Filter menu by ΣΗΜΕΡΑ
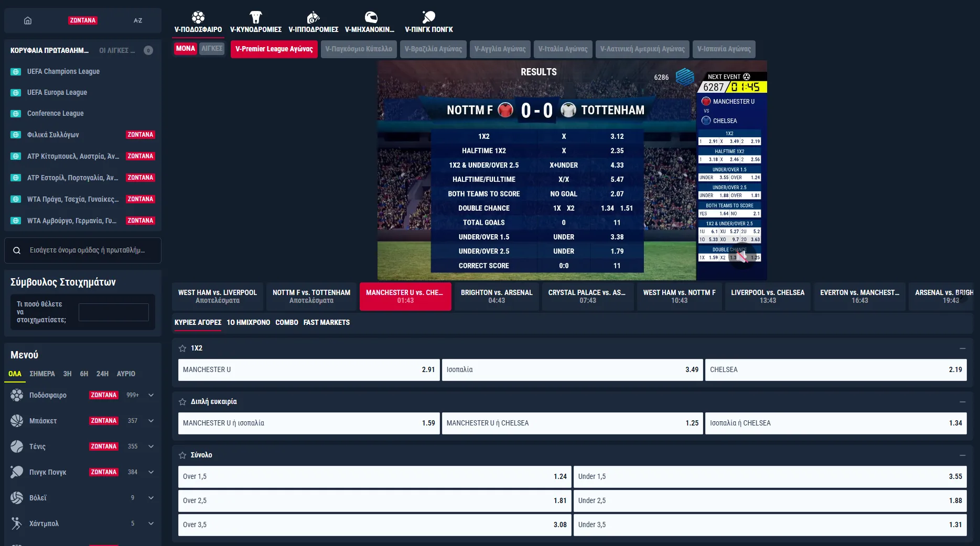The height and width of the screenshot is (546, 980). (42, 374)
